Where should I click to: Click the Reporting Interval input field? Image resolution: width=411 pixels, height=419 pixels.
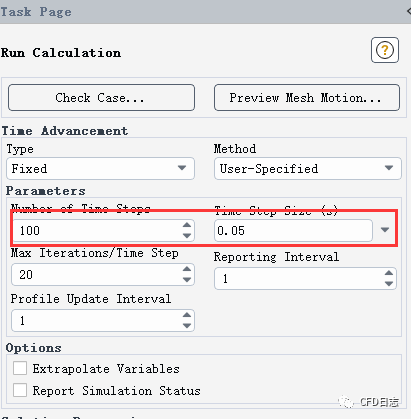(305, 278)
